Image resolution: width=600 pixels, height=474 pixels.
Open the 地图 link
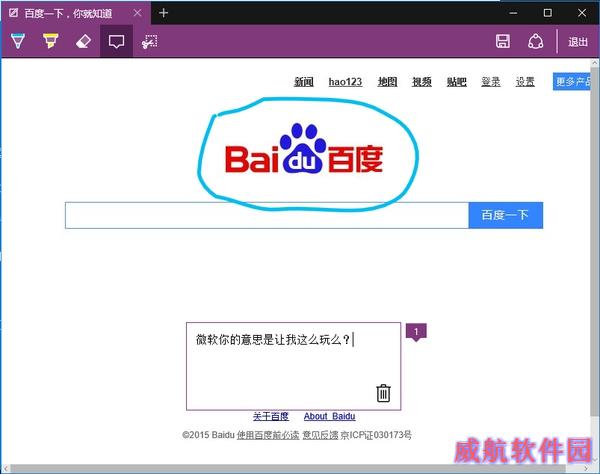click(387, 81)
